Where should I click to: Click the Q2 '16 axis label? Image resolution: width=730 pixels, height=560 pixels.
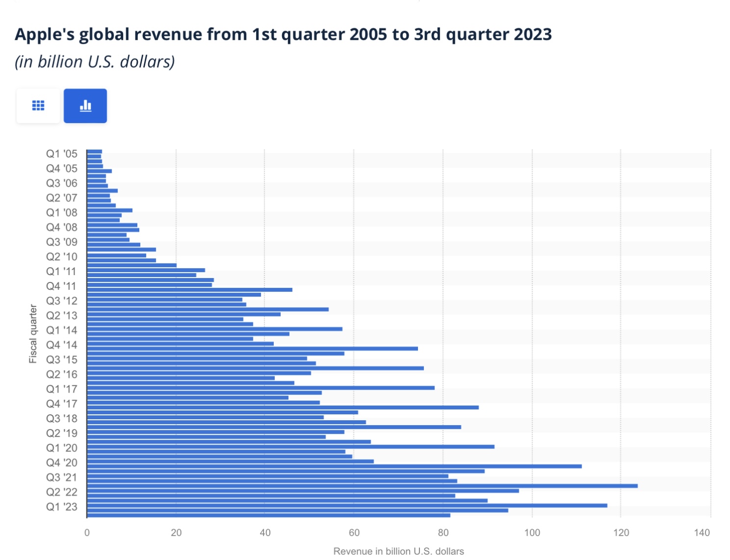click(x=62, y=374)
